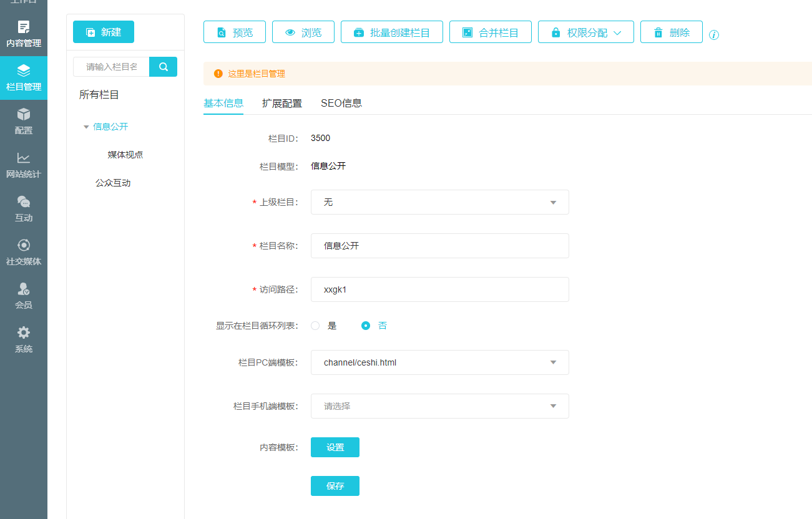The width and height of the screenshot is (812, 519).
Task: Open the 上级栏目 dropdown
Action: [439, 202]
